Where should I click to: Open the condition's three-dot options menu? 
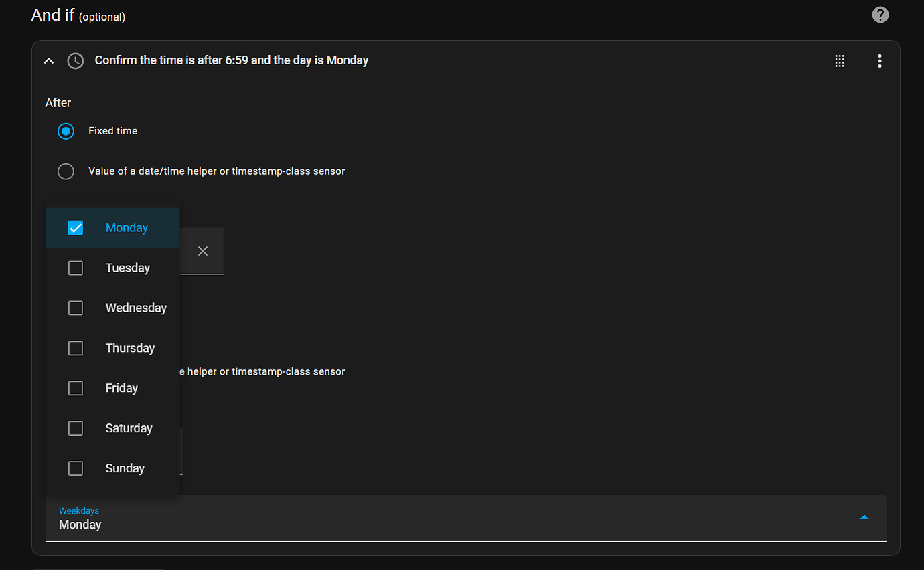coord(879,60)
